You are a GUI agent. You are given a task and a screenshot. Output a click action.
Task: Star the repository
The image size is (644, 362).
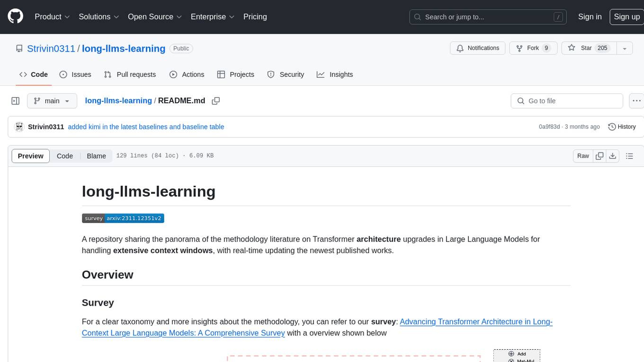589,48
